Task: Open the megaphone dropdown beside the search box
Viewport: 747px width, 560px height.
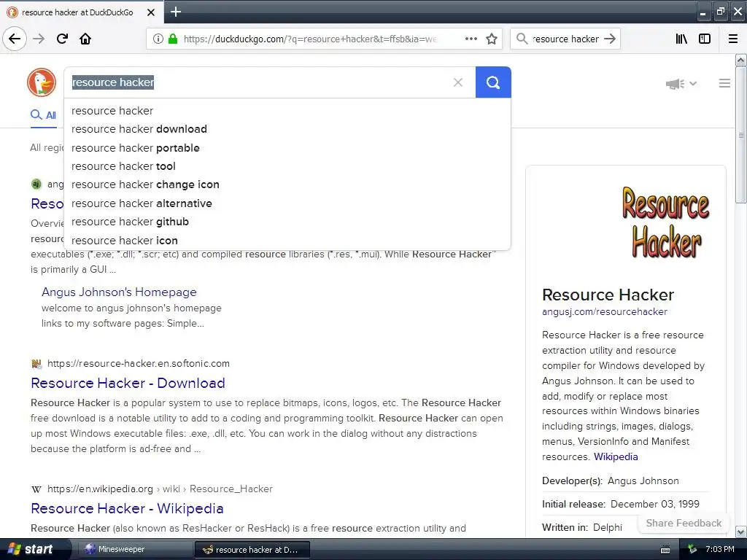Action: [x=681, y=84]
